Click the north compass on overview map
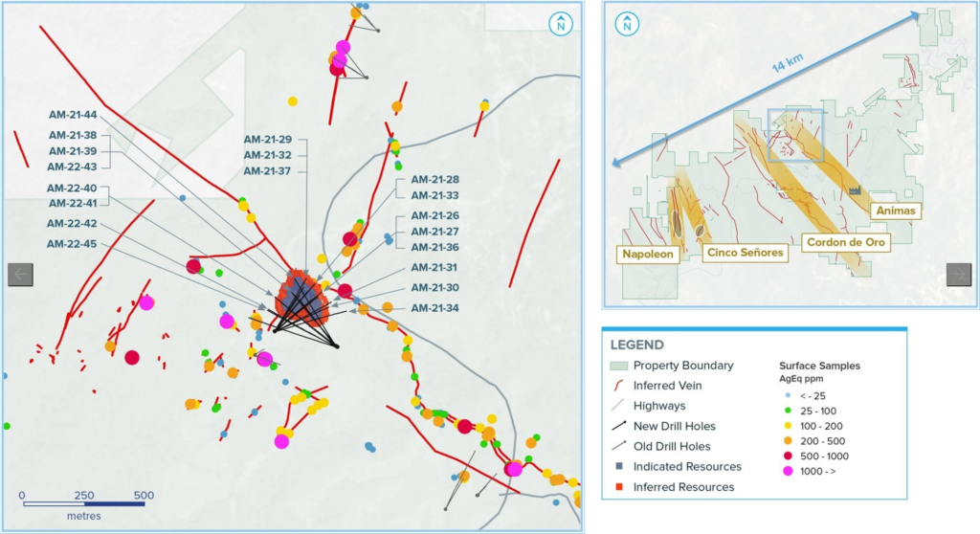Viewport: 980px width, 534px height. [626, 24]
